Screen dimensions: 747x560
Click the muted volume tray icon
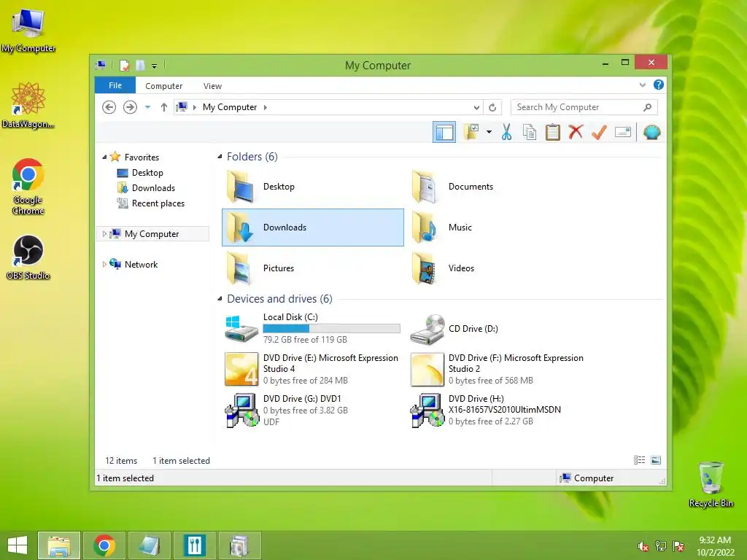pyautogui.click(x=643, y=547)
